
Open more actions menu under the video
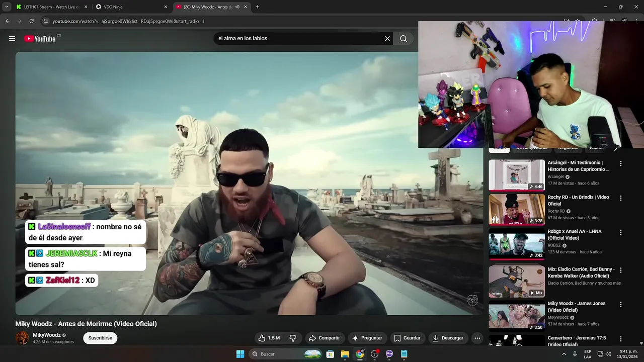477,338
